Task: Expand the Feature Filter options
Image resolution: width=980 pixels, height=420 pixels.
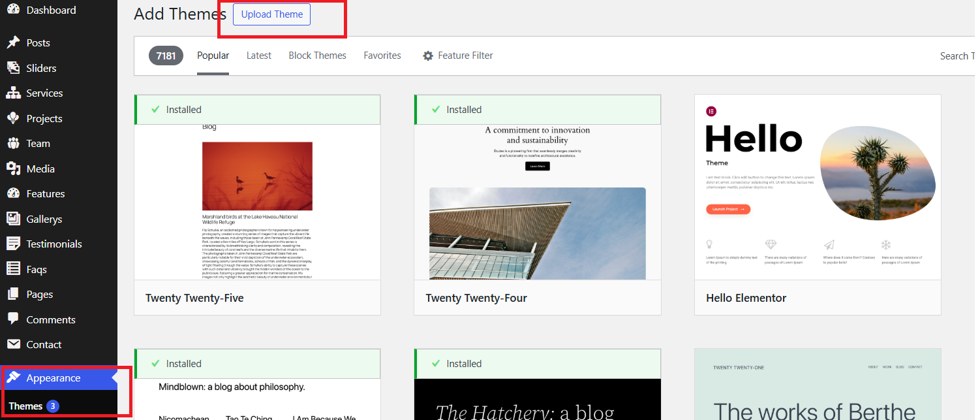Action: pyautogui.click(x=465, y=56)
